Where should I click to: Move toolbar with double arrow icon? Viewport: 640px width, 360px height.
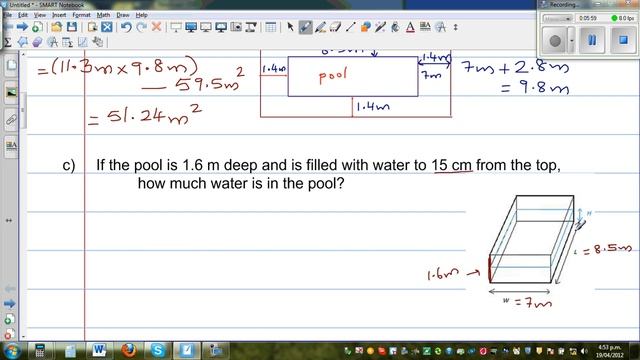tap(456, 27)
